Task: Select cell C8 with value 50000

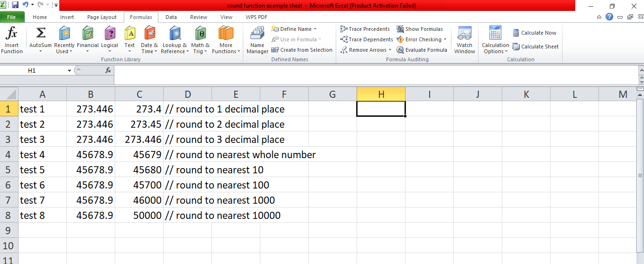Action: click(139, 215)
